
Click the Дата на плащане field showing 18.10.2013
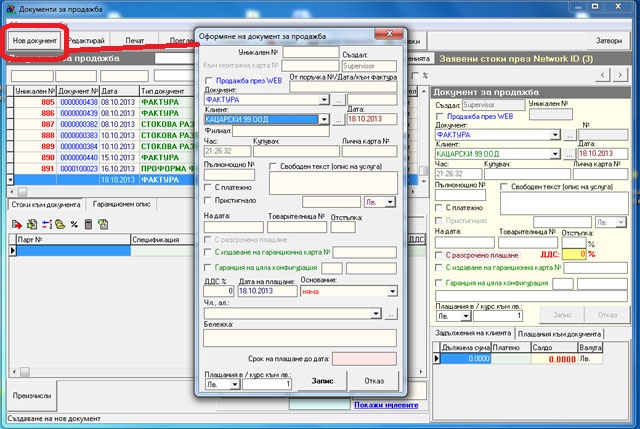point(268,291)
